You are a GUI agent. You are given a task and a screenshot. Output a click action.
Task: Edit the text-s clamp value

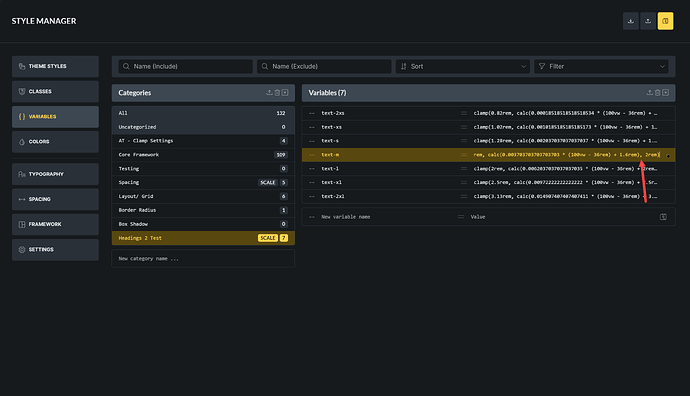click(x=565, y=141)
